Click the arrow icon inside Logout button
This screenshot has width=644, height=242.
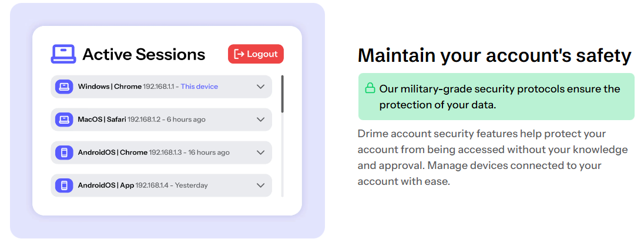click(239, 54)
